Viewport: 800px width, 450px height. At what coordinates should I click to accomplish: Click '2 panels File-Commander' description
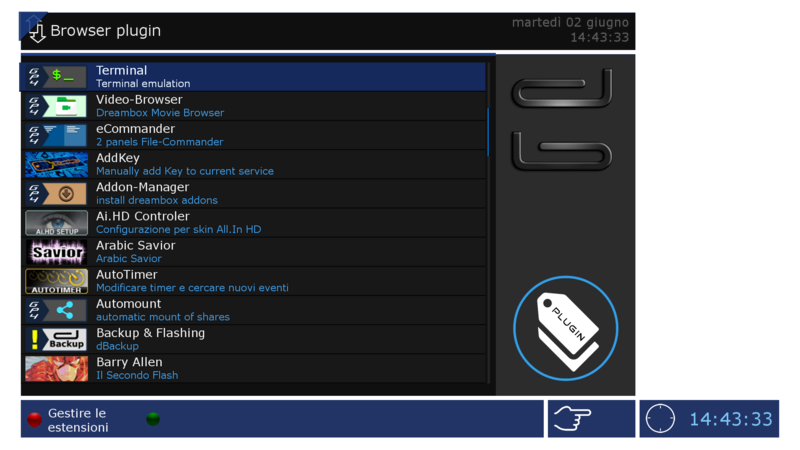159,142
